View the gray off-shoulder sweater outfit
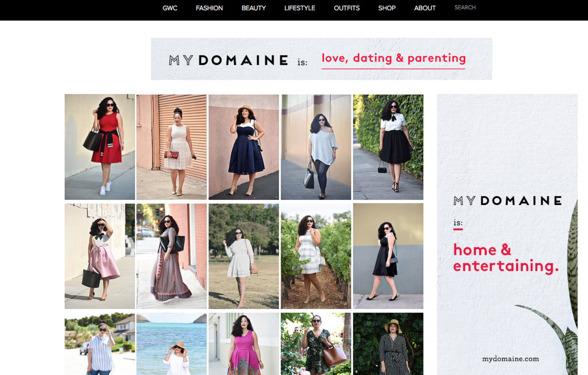The width and height of the screenshot is (588, 375). pyautogui.click(x=316, y=147)
